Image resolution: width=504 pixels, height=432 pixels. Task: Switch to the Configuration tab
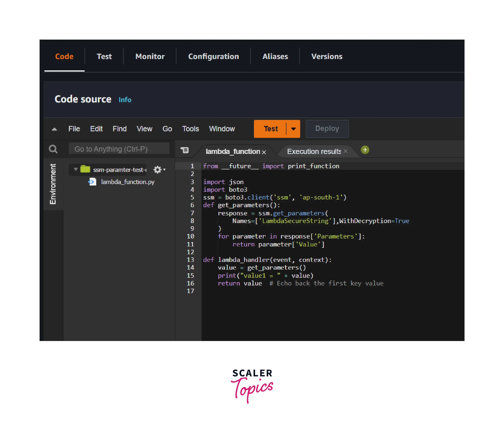click(213, 56)
